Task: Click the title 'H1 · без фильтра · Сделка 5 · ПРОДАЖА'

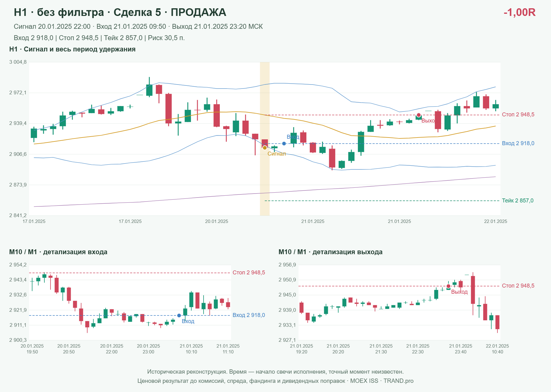Action: [x=120, y=12]
